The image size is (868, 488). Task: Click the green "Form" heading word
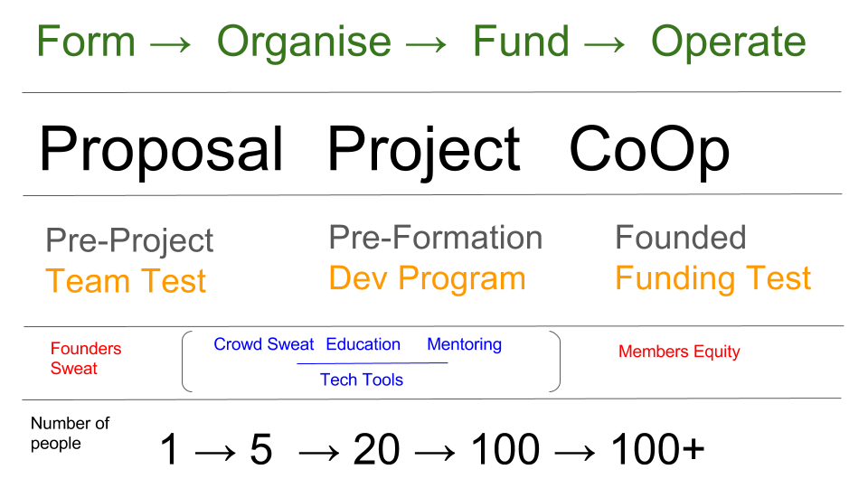pyautogui.click(x=86, y=42)
